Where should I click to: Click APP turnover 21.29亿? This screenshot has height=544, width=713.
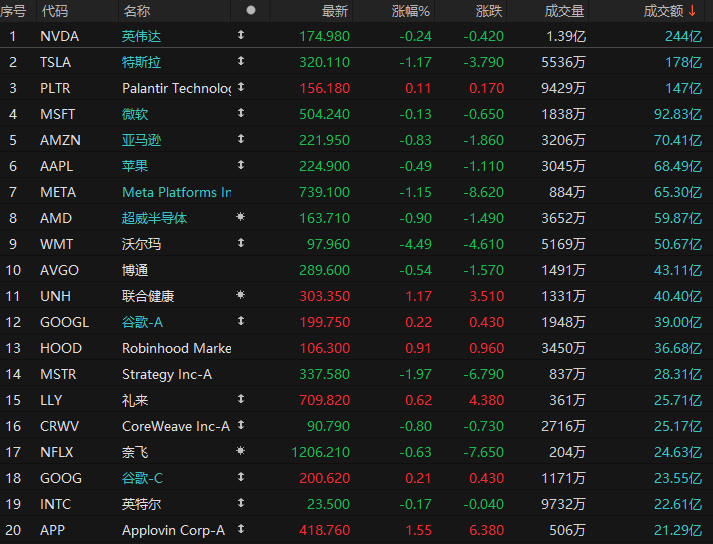pos(678,530)
